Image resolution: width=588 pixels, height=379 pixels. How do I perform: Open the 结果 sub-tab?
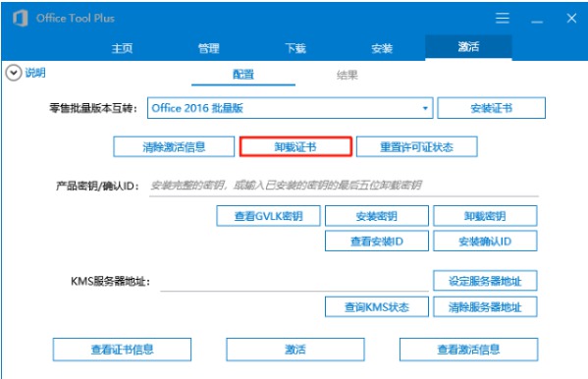347,75
